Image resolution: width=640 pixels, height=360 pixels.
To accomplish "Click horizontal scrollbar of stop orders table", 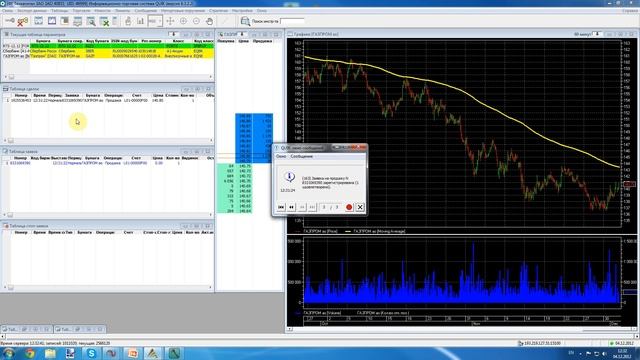I will click(x=108, y=287).
